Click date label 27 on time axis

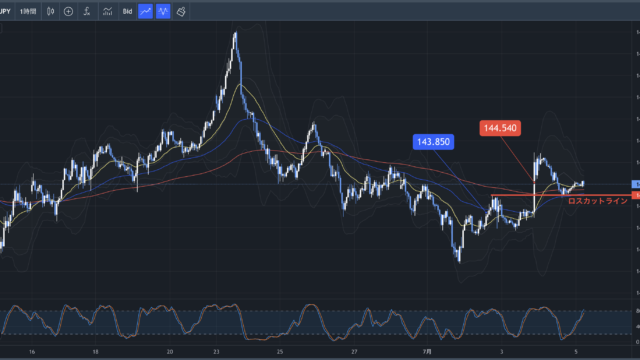pos(354,351)
